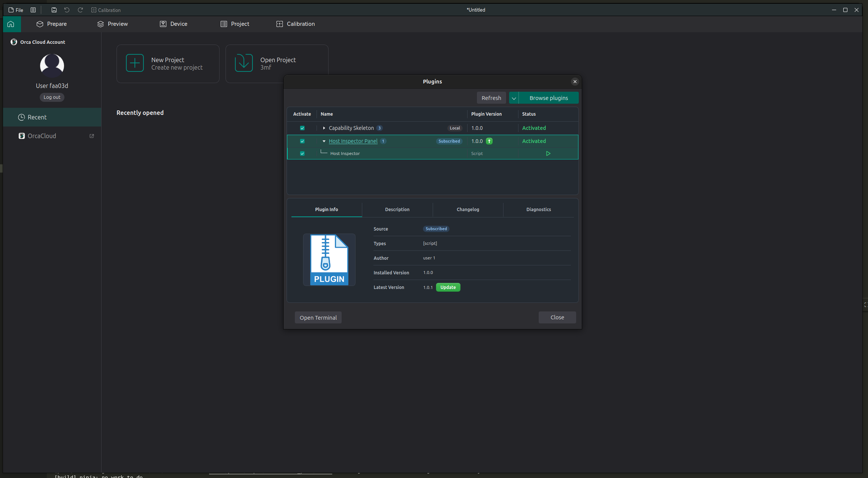868x478 pixels.
Task: Collapse the Host Inspector Panel row
Action: 324,141
